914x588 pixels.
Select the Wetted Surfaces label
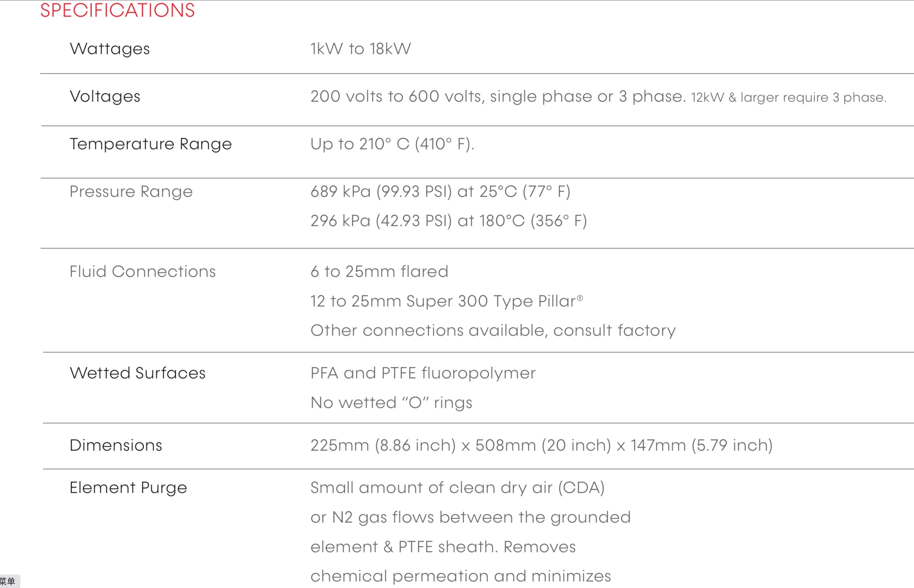(138, 373)
